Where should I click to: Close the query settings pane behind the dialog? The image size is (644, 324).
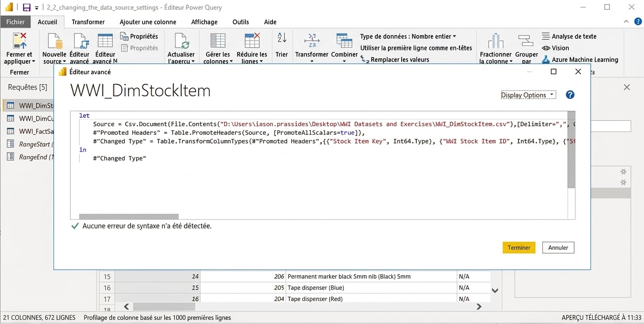pos(627,88)
